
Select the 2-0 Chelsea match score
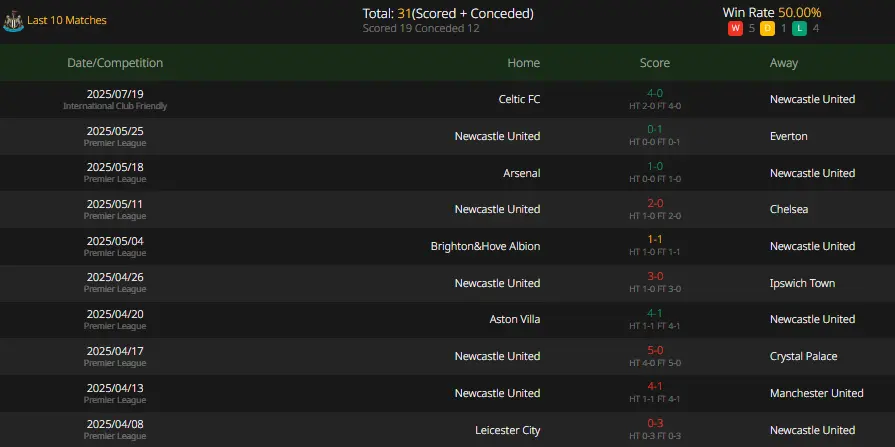click(655, 203)
